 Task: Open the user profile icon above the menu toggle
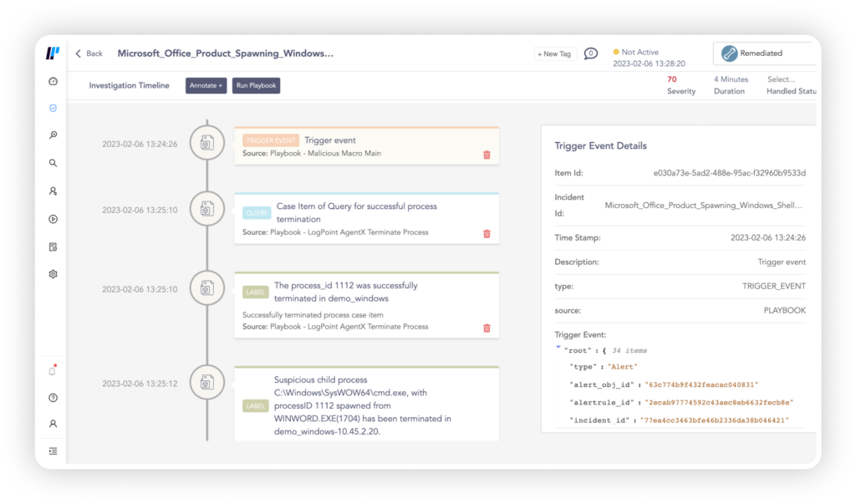(x=53, y=424)
